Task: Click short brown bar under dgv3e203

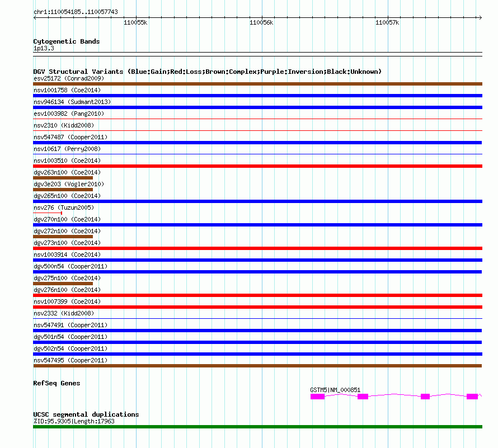Action: click(x=63, y=190)
